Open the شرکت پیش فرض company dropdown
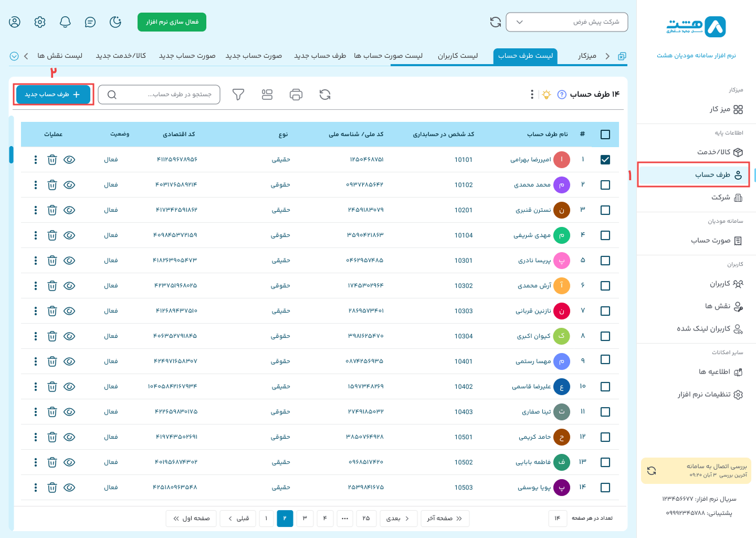Screen dimensions: 756x538 (x=566, y=22)
